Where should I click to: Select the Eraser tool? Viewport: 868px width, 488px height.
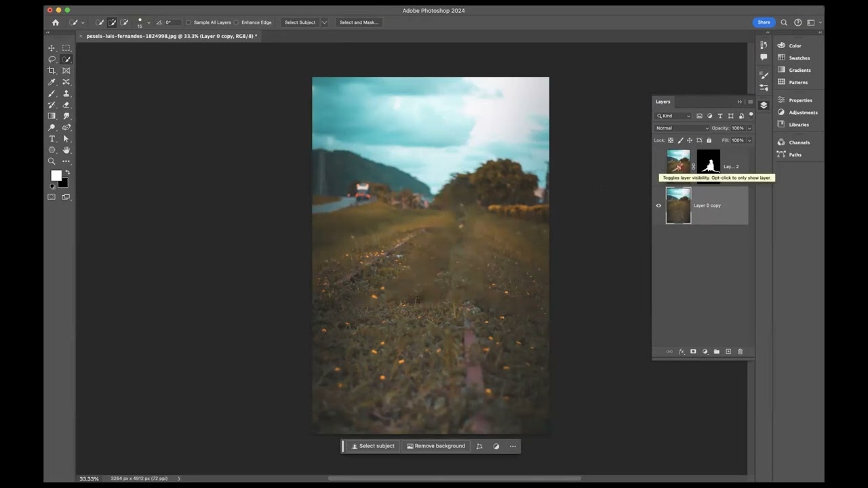(x=66, y=105)
